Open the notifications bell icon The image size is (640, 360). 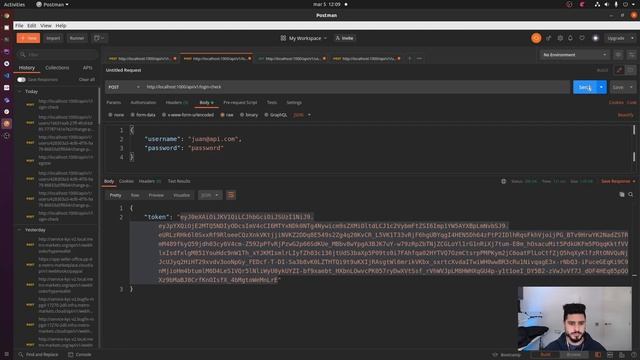(570, 38)
